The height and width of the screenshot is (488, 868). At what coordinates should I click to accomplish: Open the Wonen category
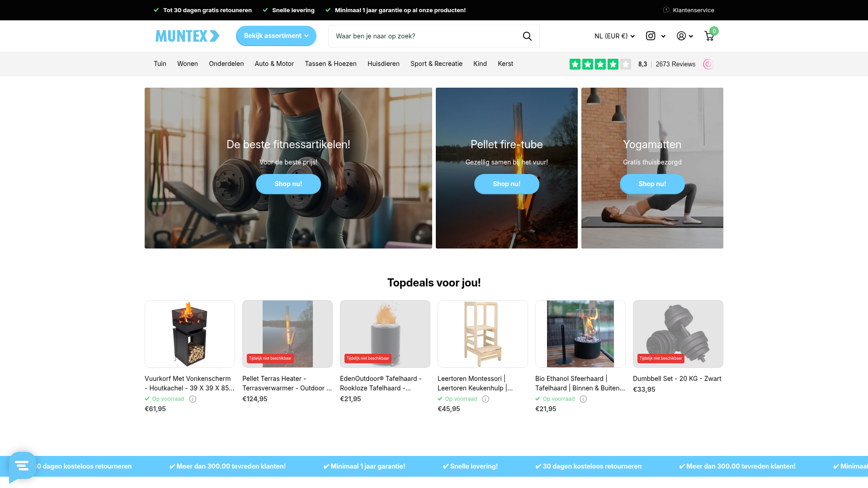(x=188, y=64)
